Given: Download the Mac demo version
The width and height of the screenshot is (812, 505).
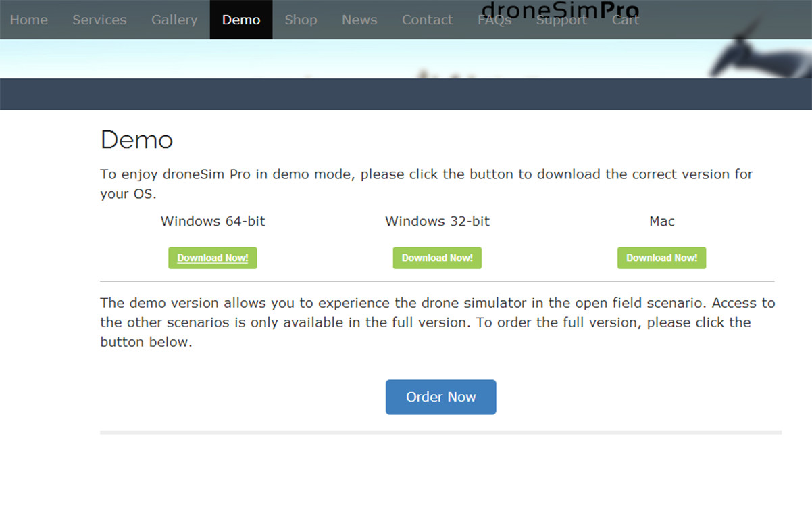Looking at the screenshot, I should [661, 258].
